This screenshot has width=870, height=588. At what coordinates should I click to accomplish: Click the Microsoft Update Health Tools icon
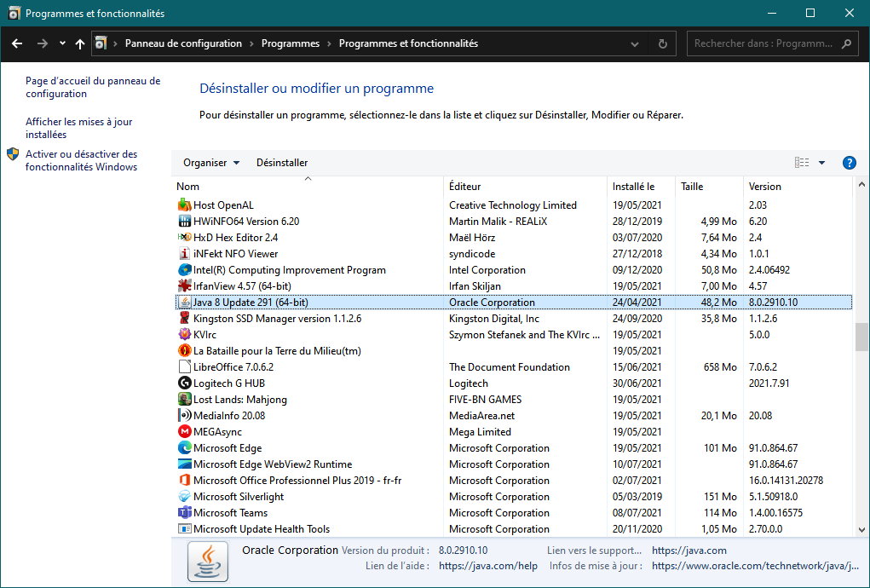[x=184, y=528]
